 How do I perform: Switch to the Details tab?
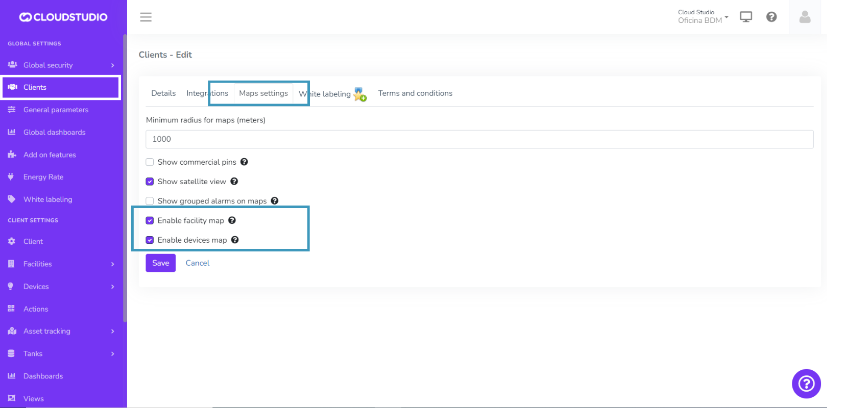(163, 93)
